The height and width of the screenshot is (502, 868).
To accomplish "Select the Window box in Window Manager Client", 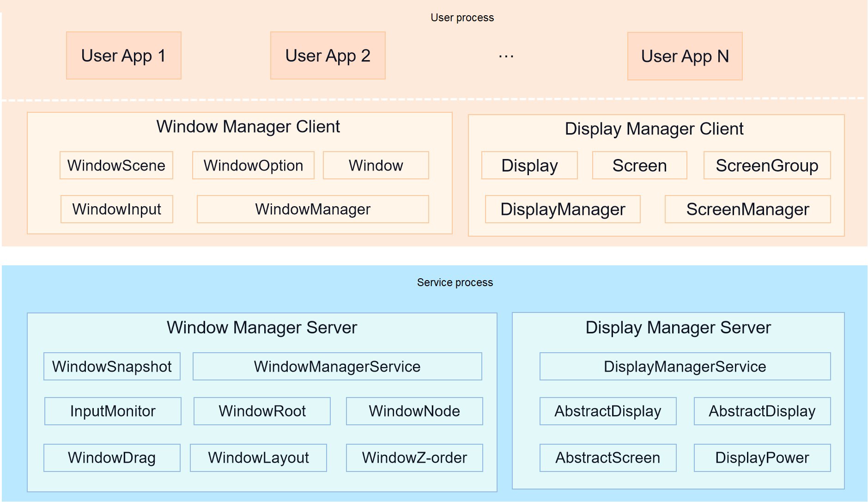I will (376, 165).
